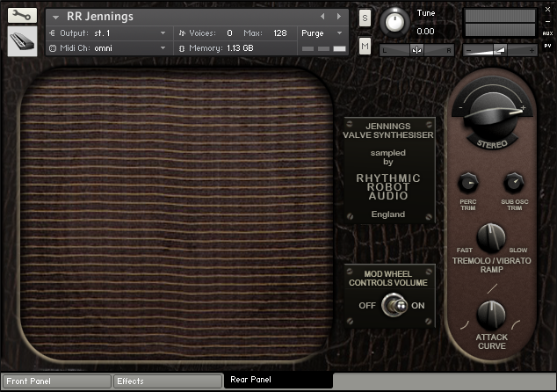Screen dimensions: 557x392
Task: Click the volume slider handle
Action: click(501, 50)
